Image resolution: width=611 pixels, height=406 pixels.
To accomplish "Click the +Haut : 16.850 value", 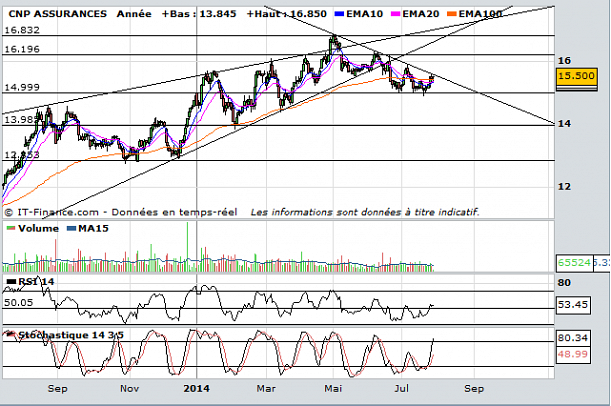I will click(x=286, y=14).
